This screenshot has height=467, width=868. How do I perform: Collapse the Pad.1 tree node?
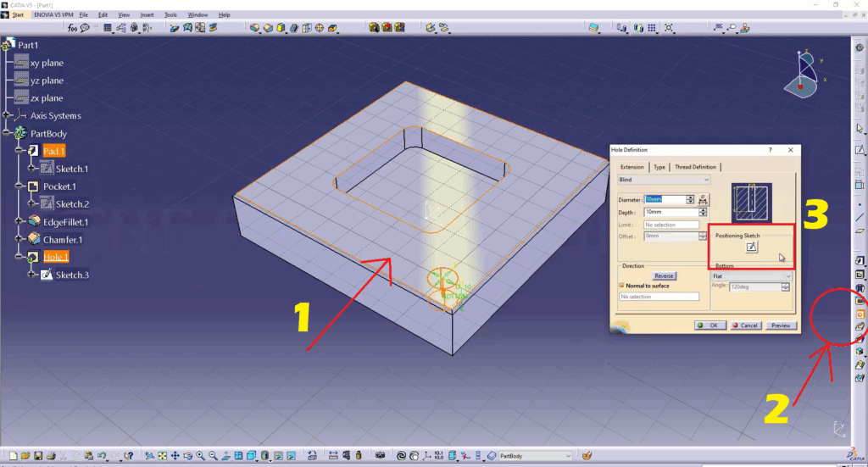coord(19,151)
